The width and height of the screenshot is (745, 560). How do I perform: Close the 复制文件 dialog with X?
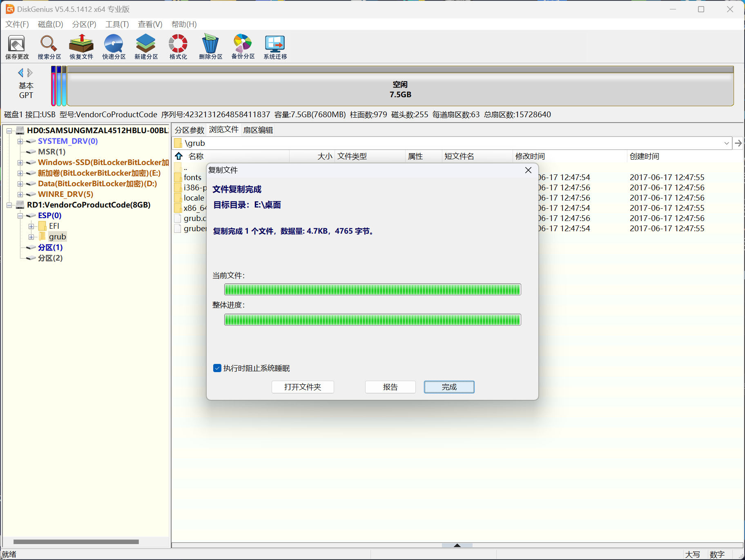point(528,170)
